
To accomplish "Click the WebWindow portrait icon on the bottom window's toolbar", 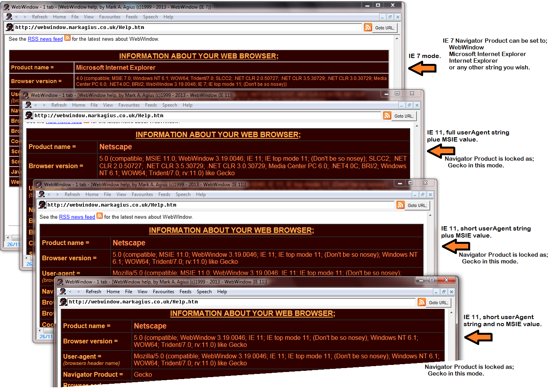I will click(63, 292).
